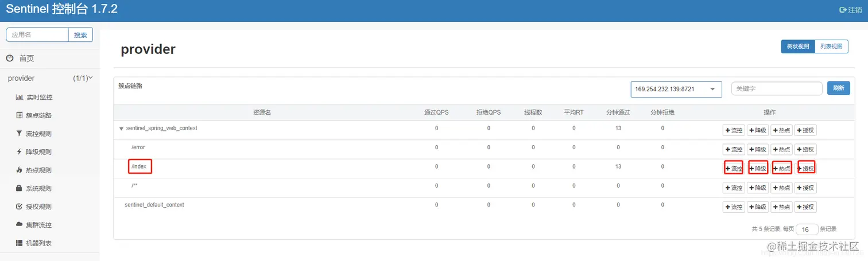Screen dimensions: 868x261
Task: Click the 平均RT column header
Action: pos(573,112)
